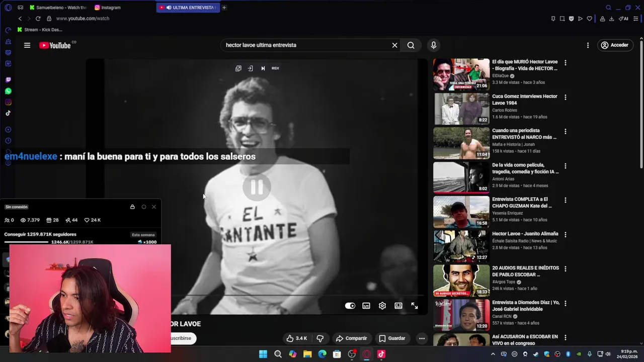Open the Opera menu logo
Viewport: 644px width, 362px height.
point(8,8)
